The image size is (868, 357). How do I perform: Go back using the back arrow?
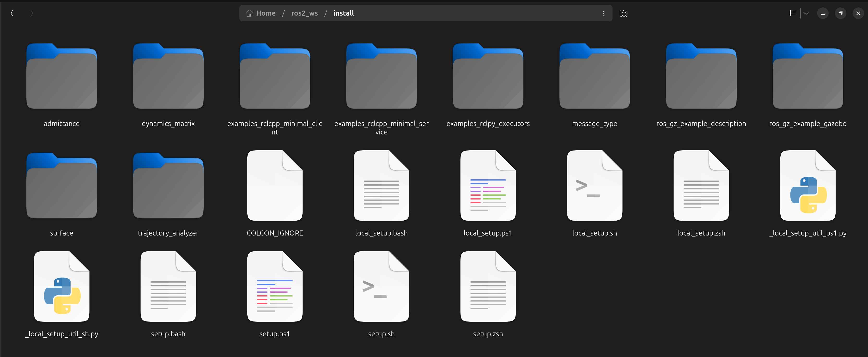12,13
